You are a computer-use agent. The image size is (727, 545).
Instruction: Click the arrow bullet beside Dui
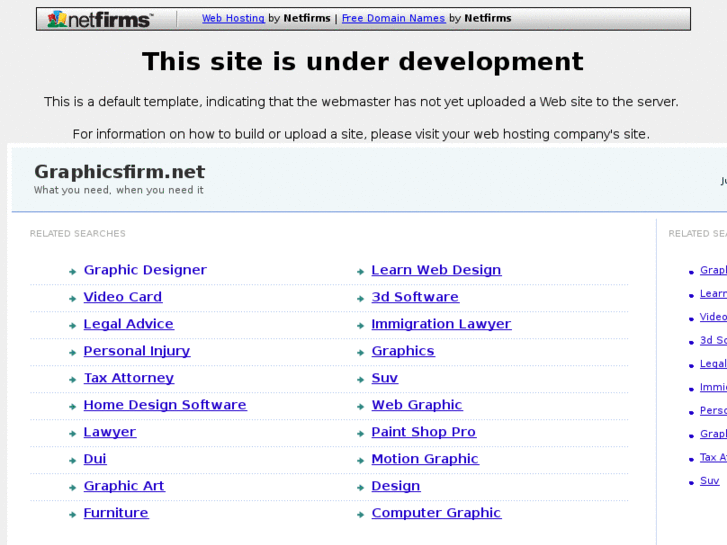(x=72, y=461)
